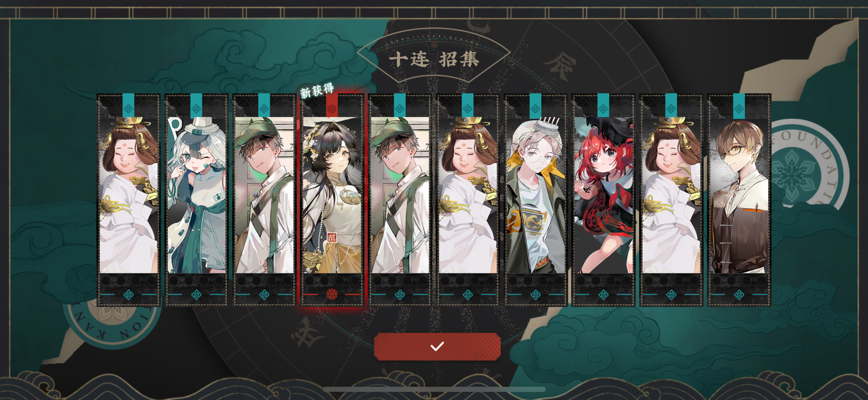This screenshot has height=400, width=868.
Task: Open the third card with green cap boy
Action: tap(264, 200)
